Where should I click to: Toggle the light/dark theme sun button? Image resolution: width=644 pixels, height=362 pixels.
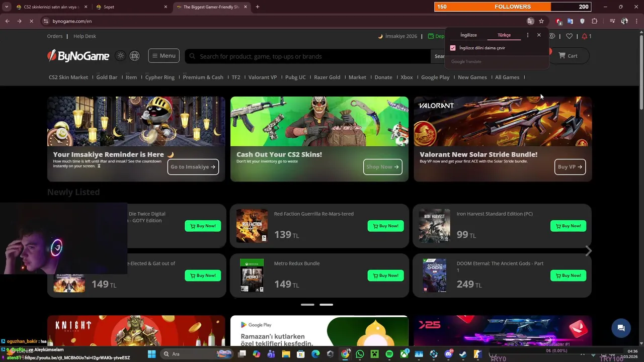pos(120,56)
